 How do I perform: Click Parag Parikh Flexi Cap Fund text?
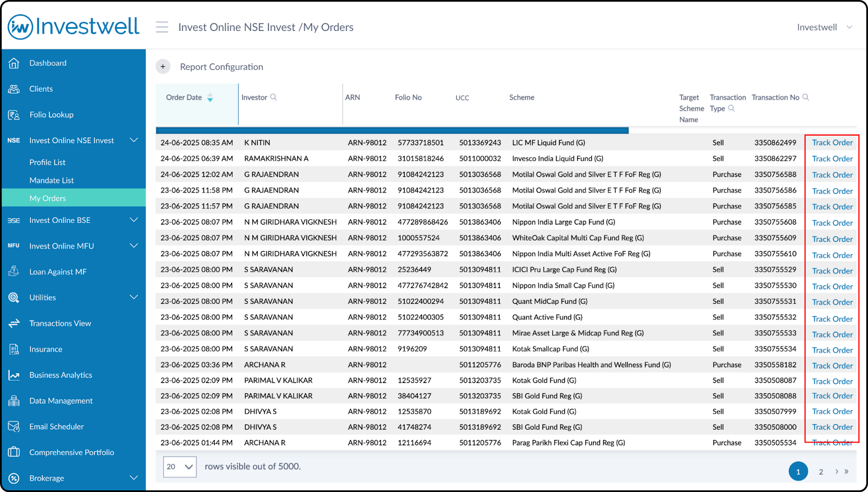569,443
